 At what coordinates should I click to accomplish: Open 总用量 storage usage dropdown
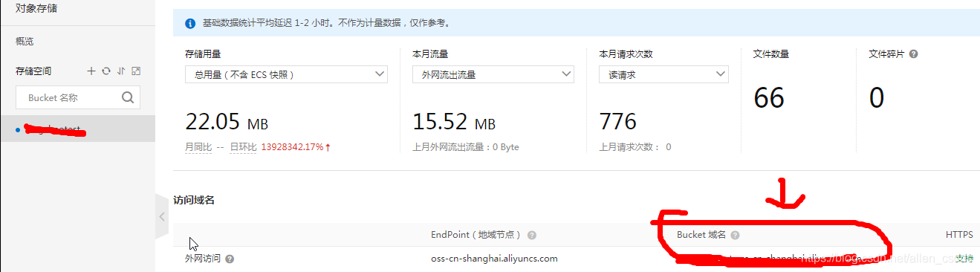coord(286,74)
